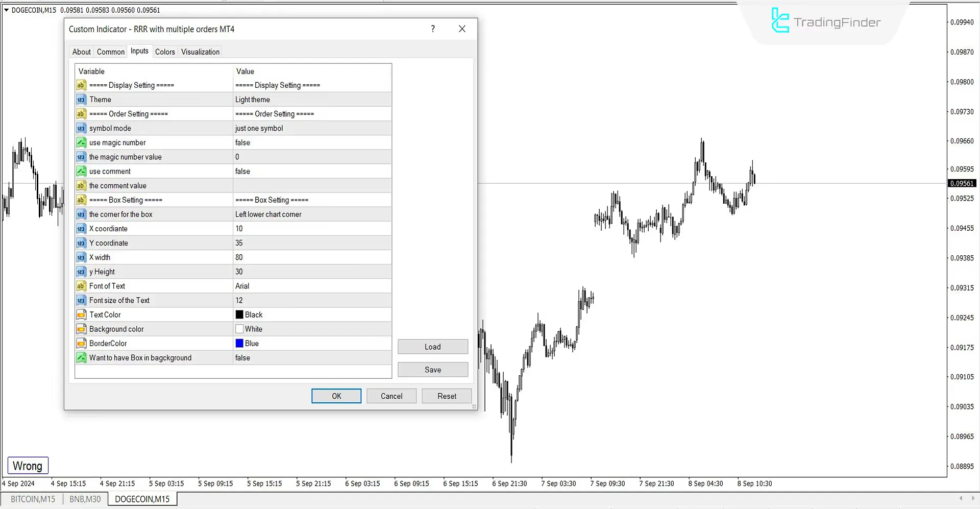Toggle the use magic number value
The height and width of the screenshot is (509, 980).
(281, 142)
